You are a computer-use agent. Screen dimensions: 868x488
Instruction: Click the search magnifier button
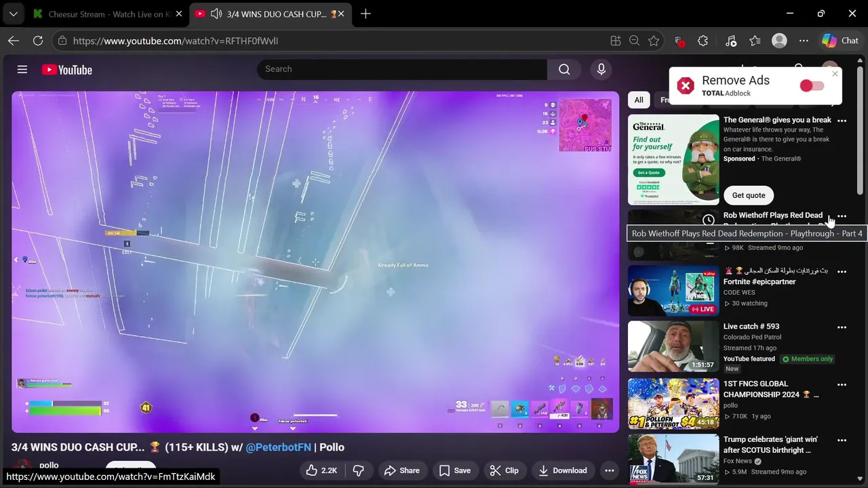[x=564, y=69]
